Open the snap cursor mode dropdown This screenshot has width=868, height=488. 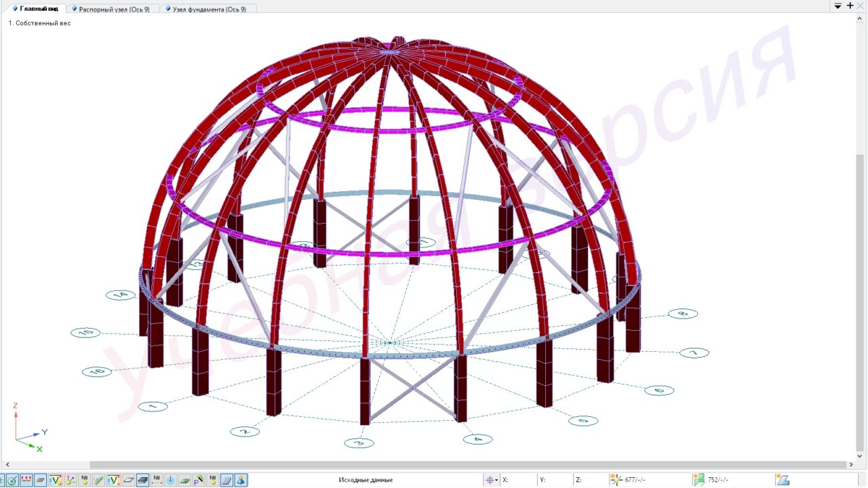click(496, 480)
